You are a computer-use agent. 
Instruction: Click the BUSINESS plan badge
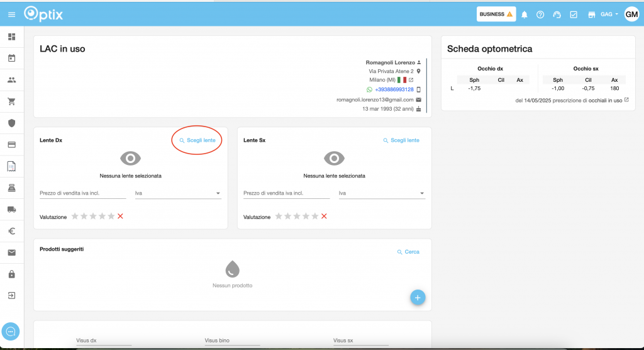click(x=496, y=14)
